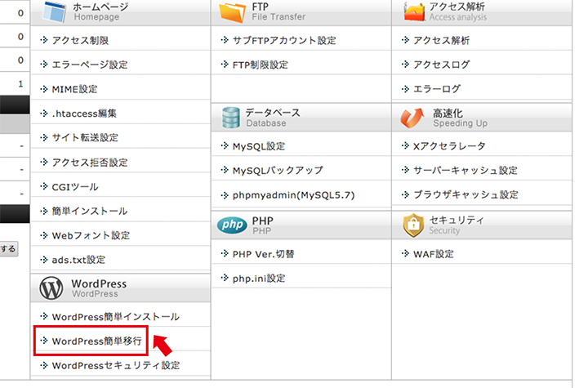Open WordPressセキュリティ設定
588x388 pixels.
(116, 365)
